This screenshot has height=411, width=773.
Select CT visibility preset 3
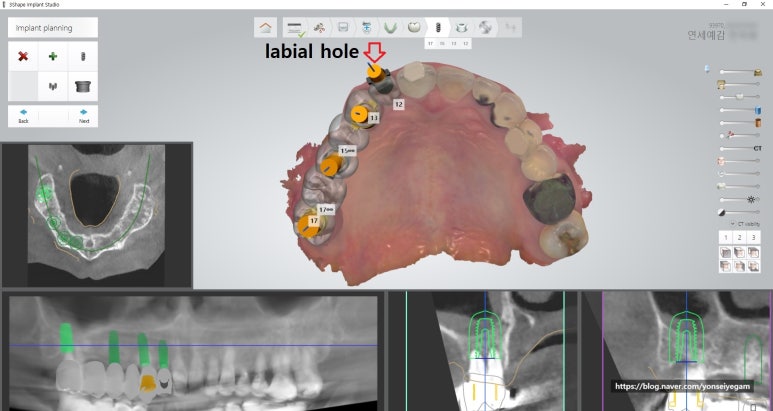click(x=754, y=237)
